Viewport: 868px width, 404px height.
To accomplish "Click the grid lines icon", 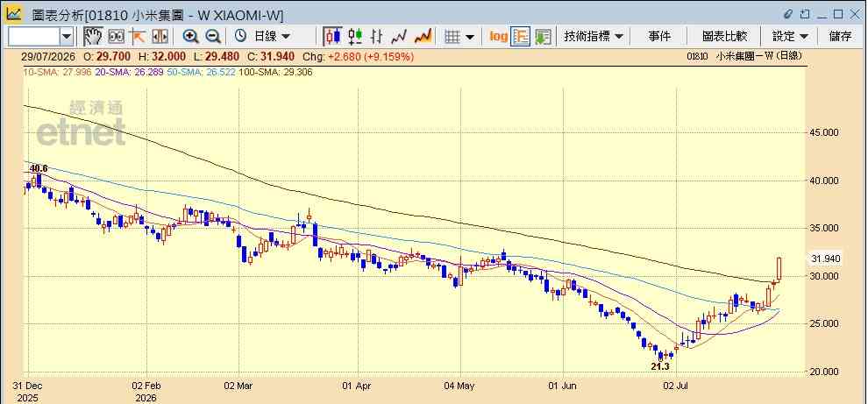I will (452, 37).
